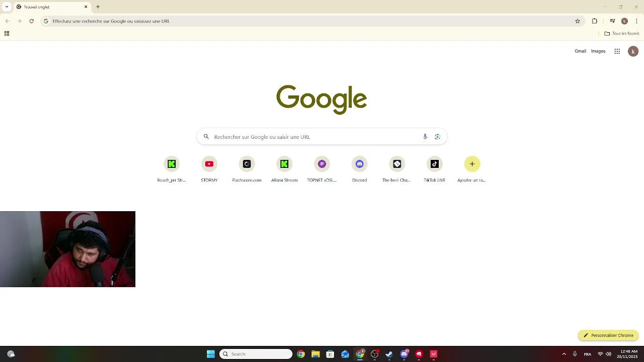Open the Chrome profile avatar in toolbar
Image resolution: width=644 pixels, height=362 pixels.
[624, 21]
